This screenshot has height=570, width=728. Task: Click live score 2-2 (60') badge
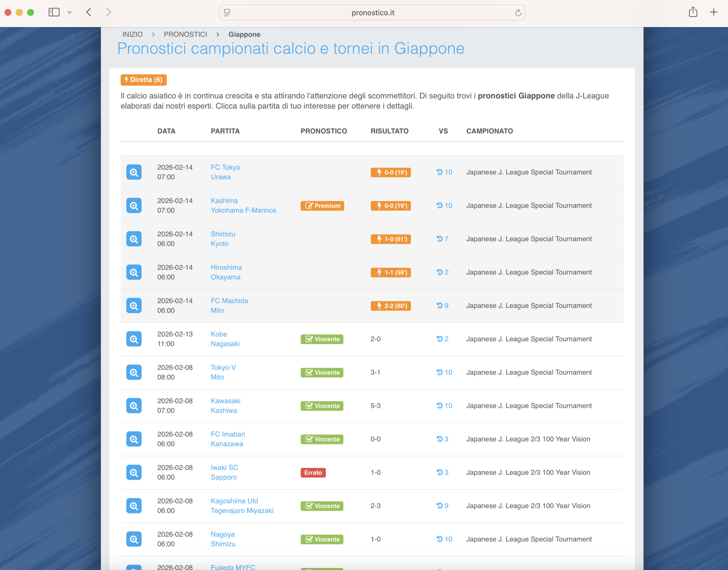[x=390, y=306]
